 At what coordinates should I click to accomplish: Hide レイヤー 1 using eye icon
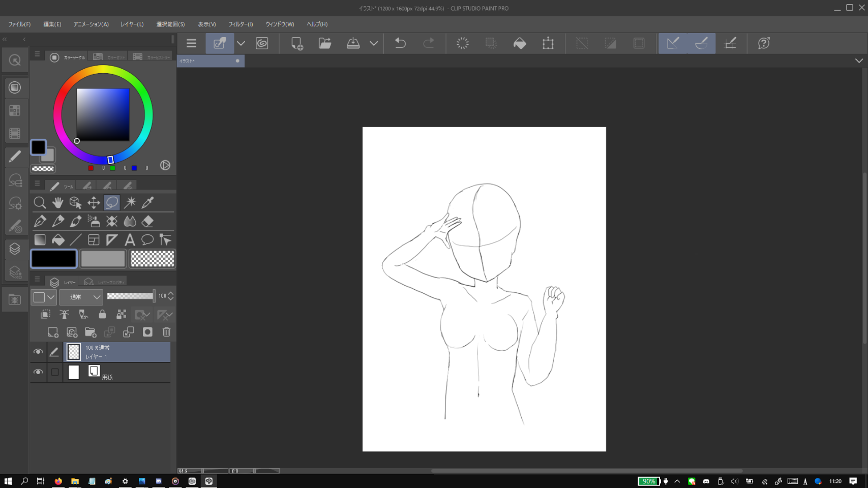pyautogui.click(x=38, y=352)
